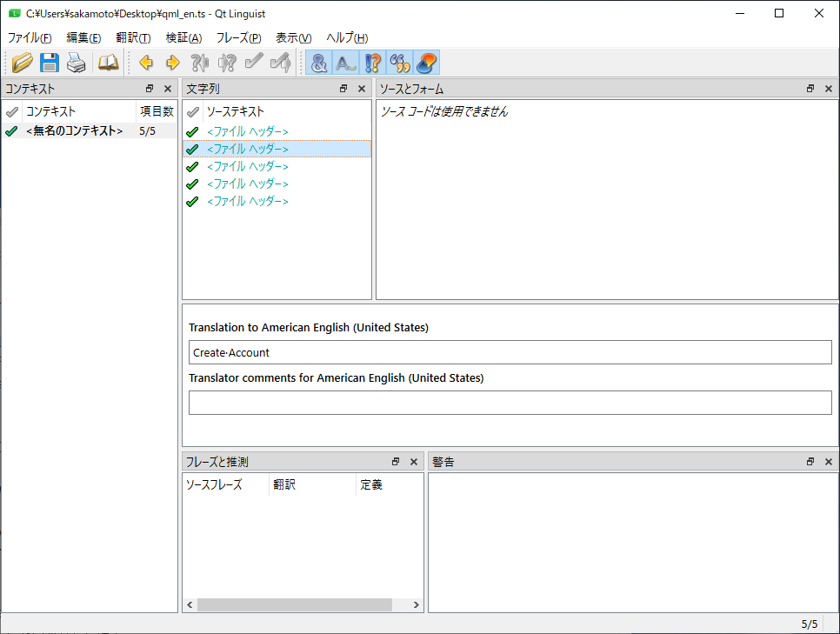Open the 検証(A) menu

[183, 37]
